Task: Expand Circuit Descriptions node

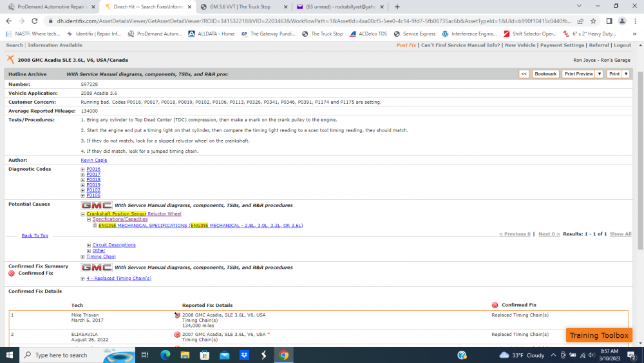Action: click(89, 246)
